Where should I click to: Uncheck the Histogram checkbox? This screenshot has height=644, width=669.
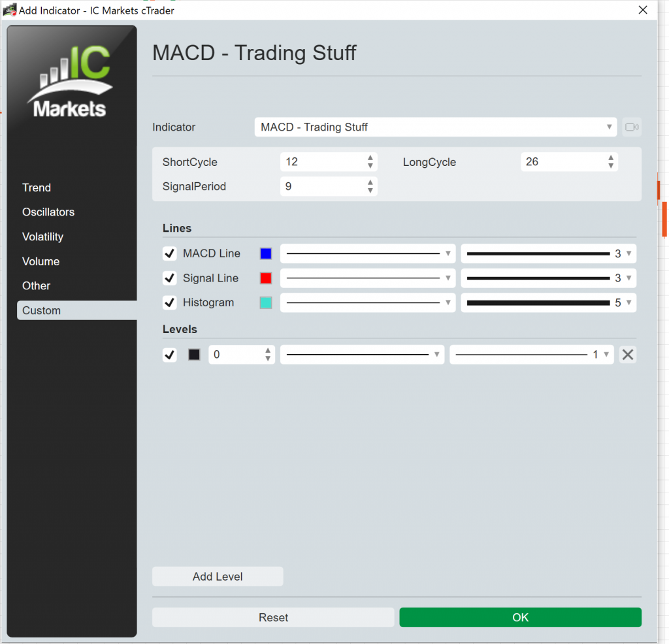[169, 303]
